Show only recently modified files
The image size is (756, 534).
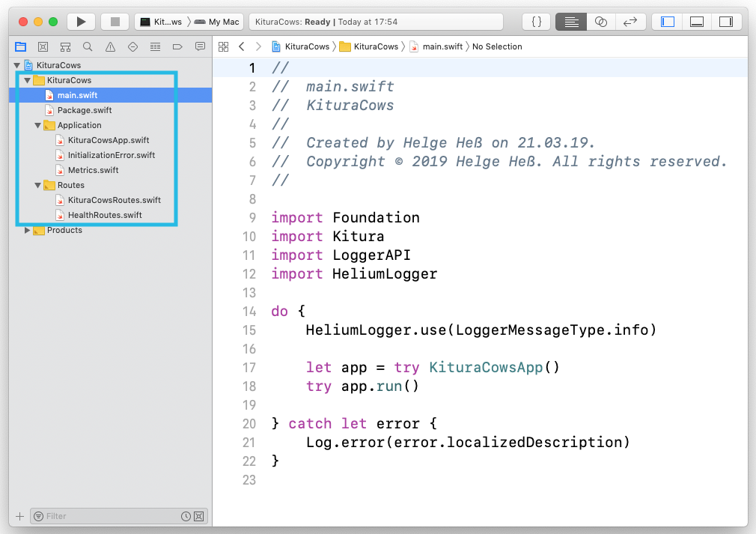(x=186, y=516)
